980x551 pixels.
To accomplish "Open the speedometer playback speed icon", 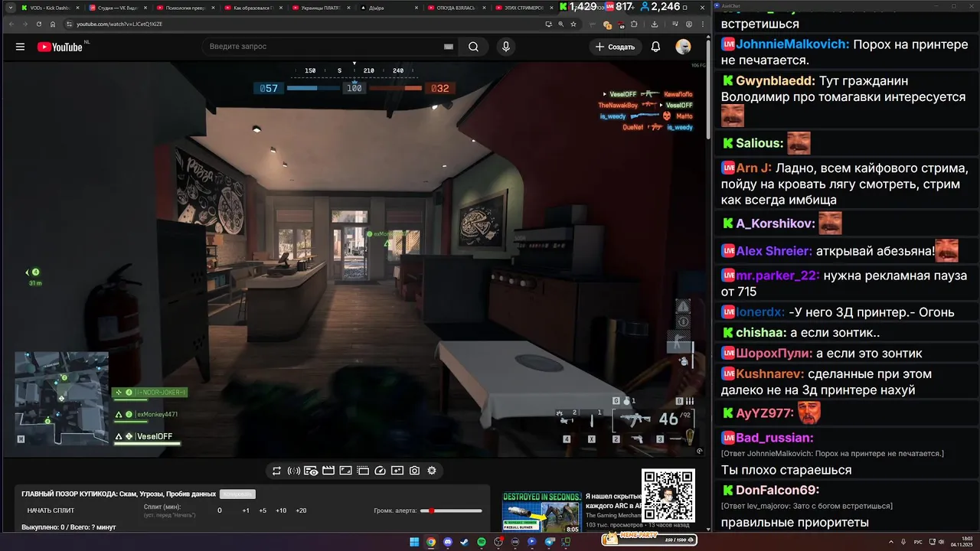I will pyautogui.click(x=380, y=471).
